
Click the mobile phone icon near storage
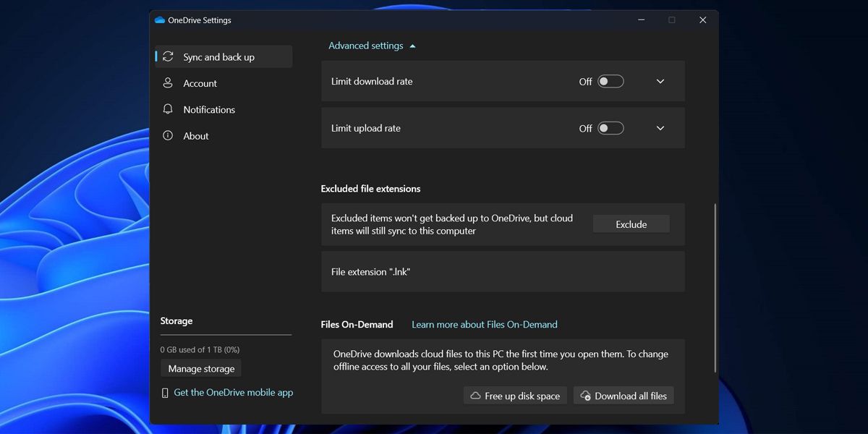tap(165, 393)
